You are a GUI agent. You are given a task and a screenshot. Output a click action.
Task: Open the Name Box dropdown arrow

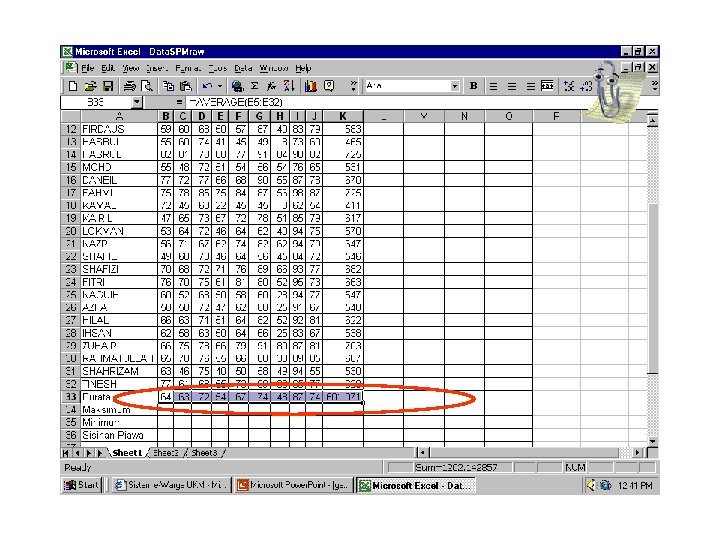(x=136, y=102)
